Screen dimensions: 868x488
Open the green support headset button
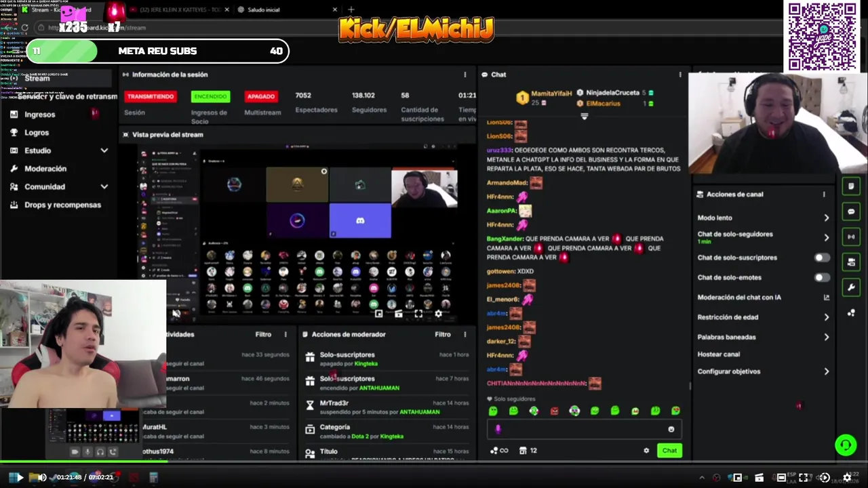pyautogui.click(x=846, y=445)
